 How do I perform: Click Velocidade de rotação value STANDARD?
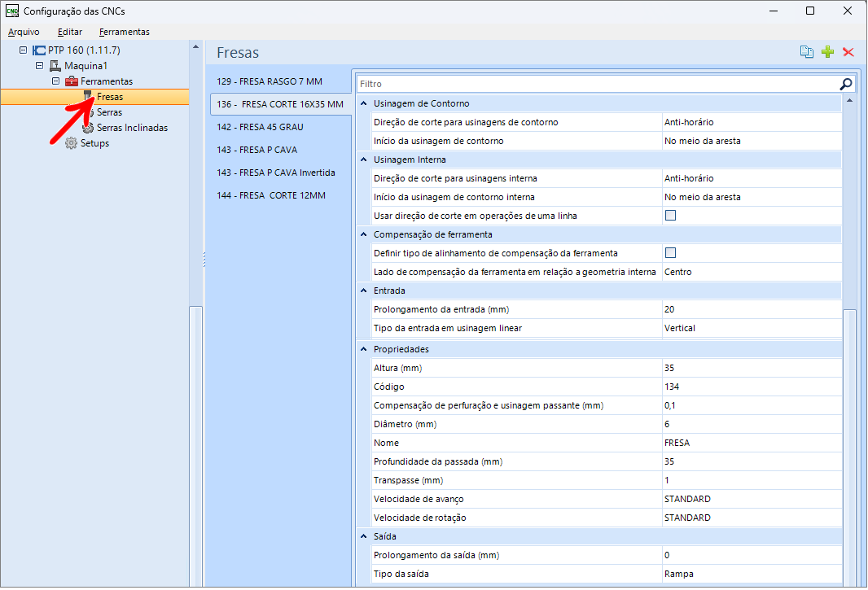752,518
